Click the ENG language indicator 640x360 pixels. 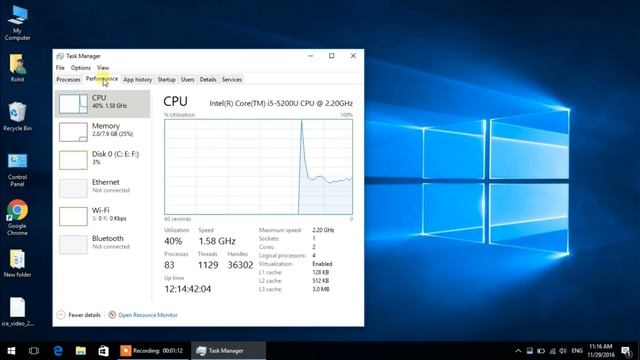[x=577, y=351]
